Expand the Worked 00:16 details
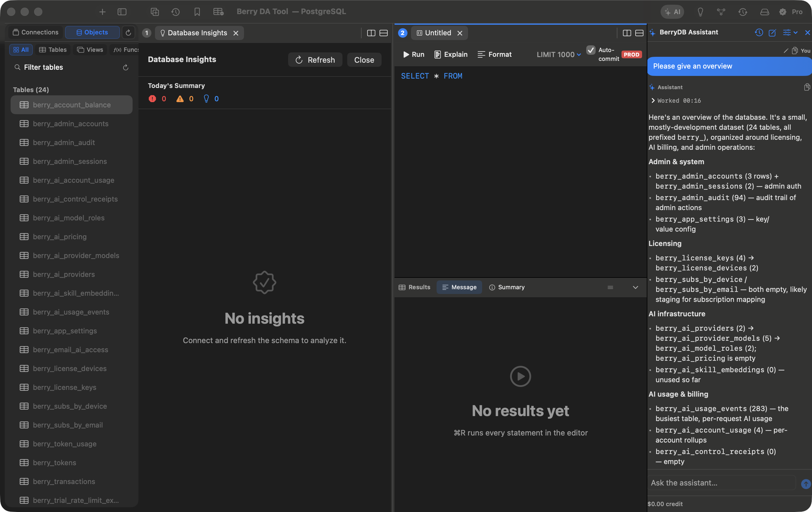 [x=676, y=101]
